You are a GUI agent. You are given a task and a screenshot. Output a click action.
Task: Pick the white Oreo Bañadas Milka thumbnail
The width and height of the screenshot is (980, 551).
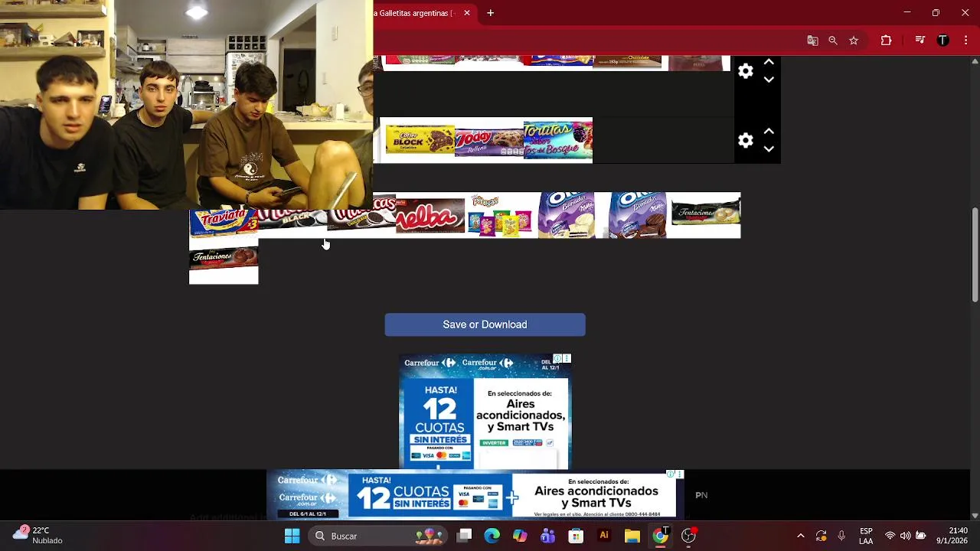tap(568, 216)
